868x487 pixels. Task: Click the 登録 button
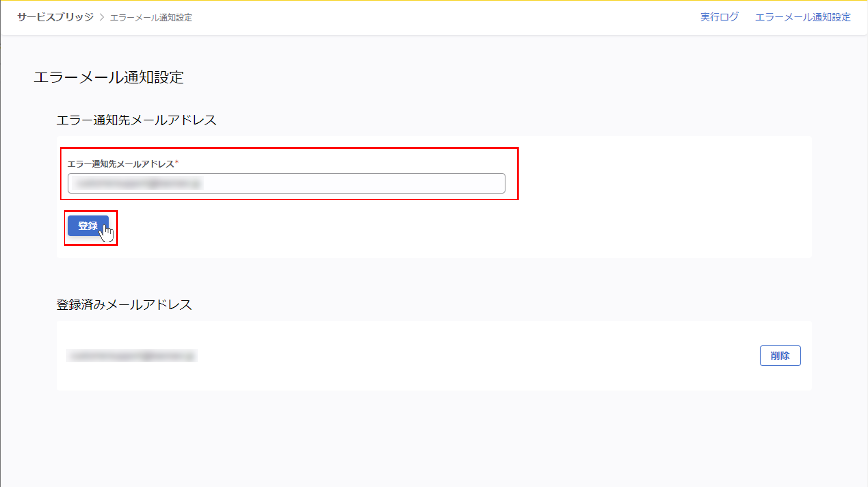tap(88, 225)
